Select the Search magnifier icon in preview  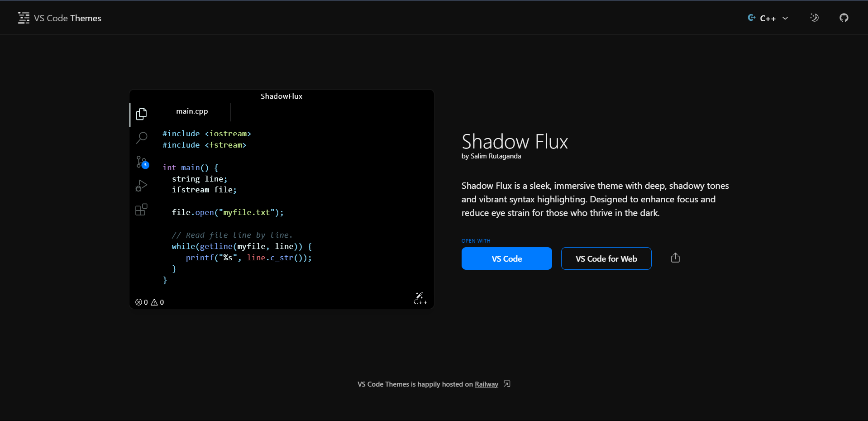142,138
